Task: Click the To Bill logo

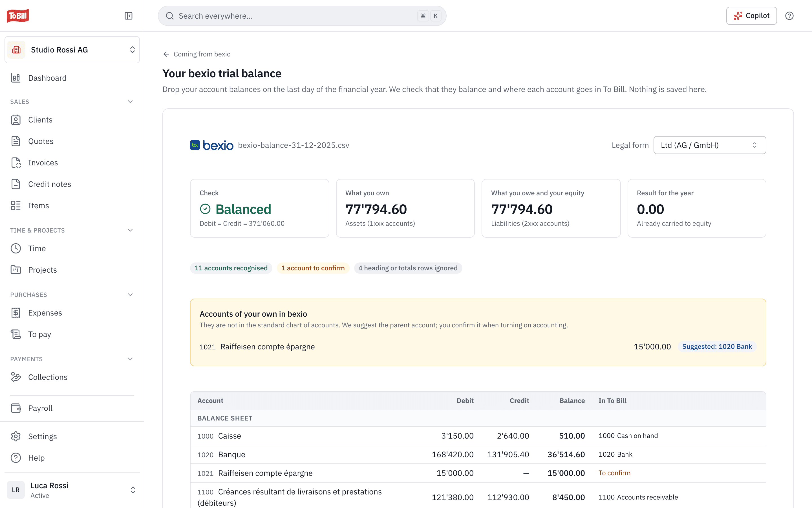Action: pos(18,16)
